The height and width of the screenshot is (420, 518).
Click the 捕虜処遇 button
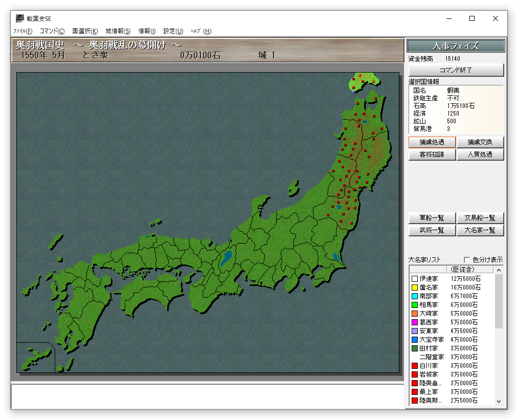(432, 142)
